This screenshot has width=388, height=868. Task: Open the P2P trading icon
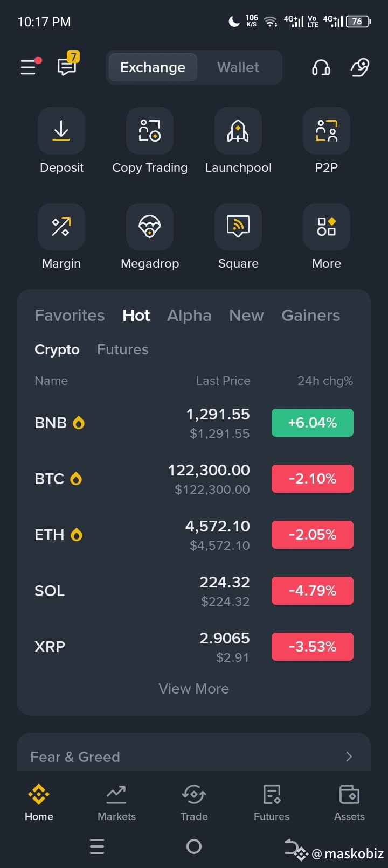327,131
